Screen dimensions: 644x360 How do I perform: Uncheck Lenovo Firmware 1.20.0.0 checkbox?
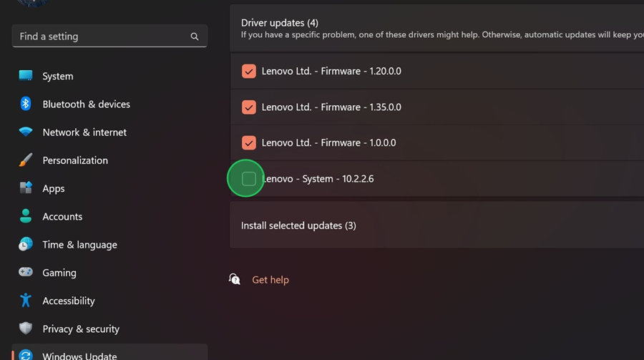(x=248, y=71)
